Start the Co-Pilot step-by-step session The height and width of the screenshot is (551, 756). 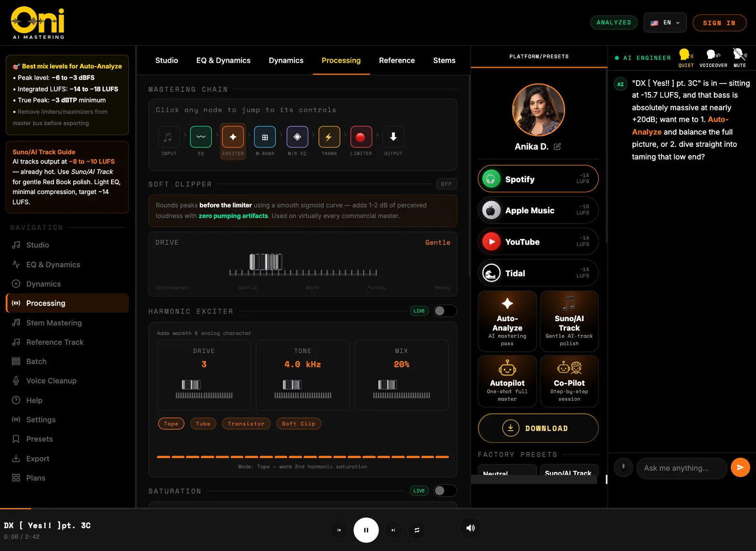pyautogui.click(x=569, y=381)
